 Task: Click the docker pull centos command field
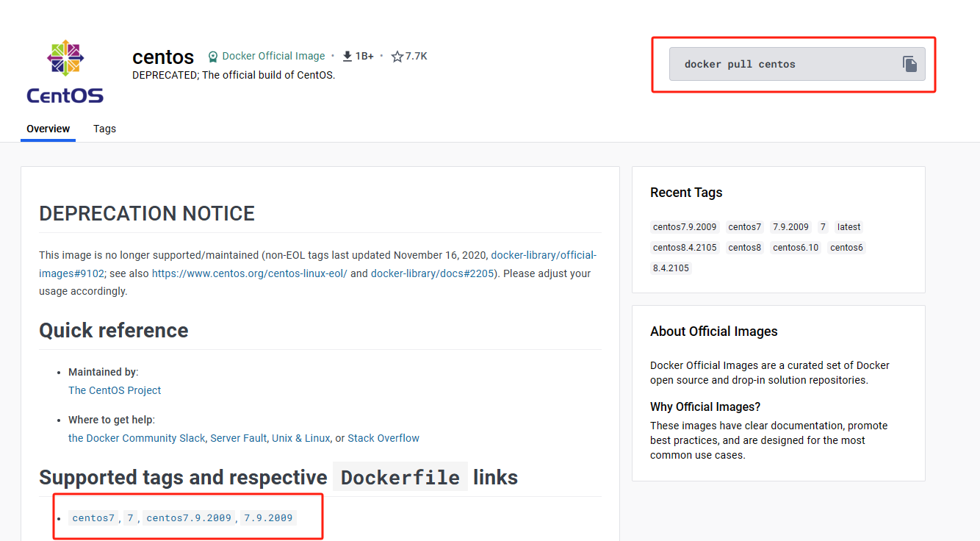(x=797, y=64)
